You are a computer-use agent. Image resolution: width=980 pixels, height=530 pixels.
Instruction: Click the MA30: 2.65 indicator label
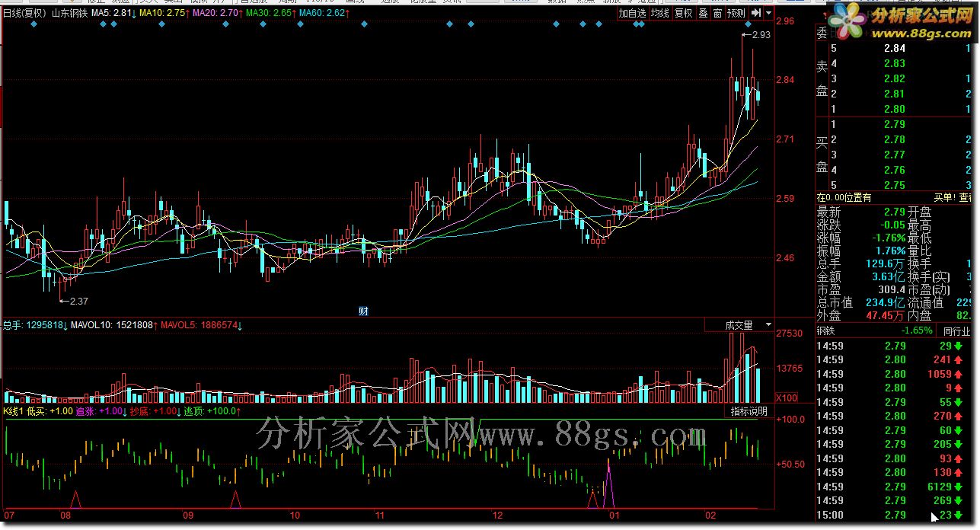(271, 13)
